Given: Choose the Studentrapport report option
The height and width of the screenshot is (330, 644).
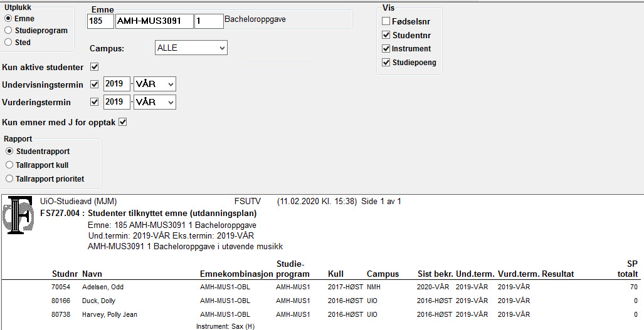Looking at the screenshot, I should 9,152.
